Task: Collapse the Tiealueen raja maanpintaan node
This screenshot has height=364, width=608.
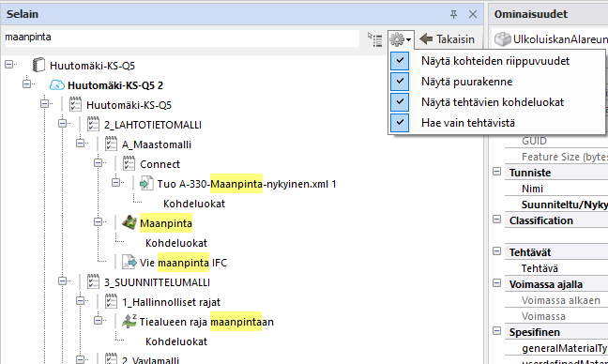Action: pyautogui.click(x=98, y=320)
